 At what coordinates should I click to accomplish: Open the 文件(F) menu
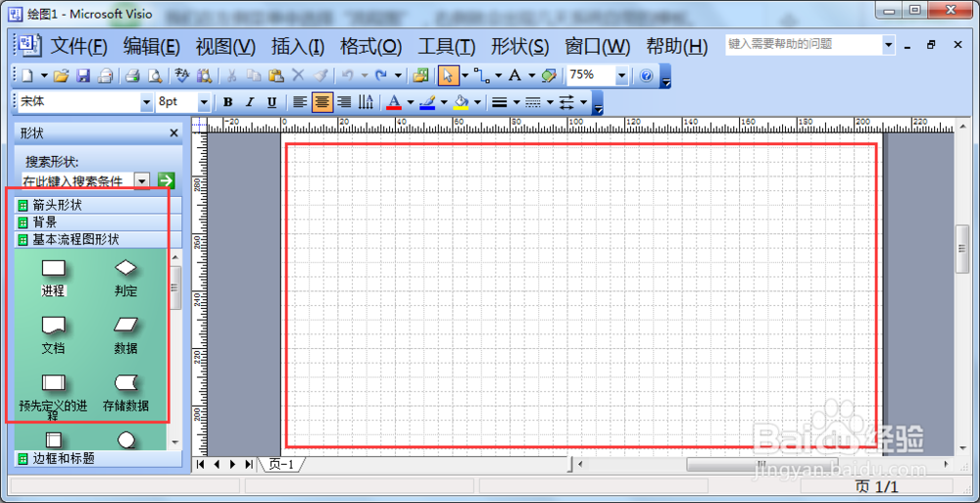point(78,46)
